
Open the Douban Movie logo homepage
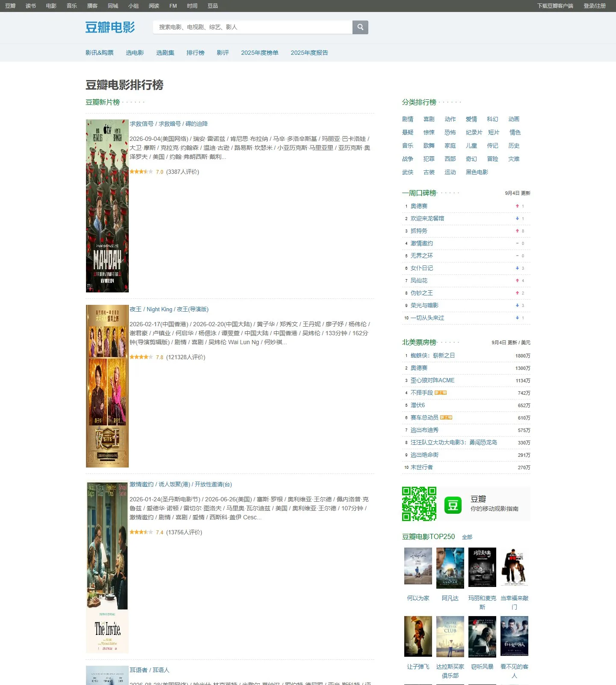click(110, 27)
